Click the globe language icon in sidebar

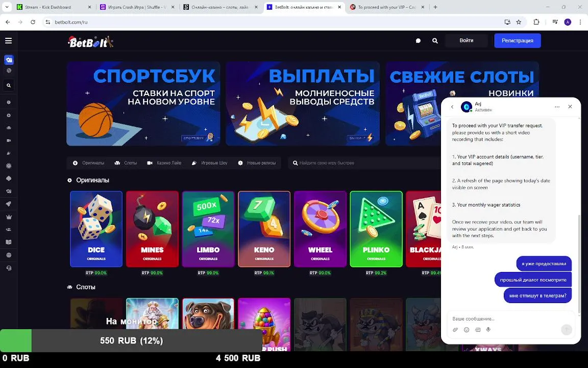(9, 255)
